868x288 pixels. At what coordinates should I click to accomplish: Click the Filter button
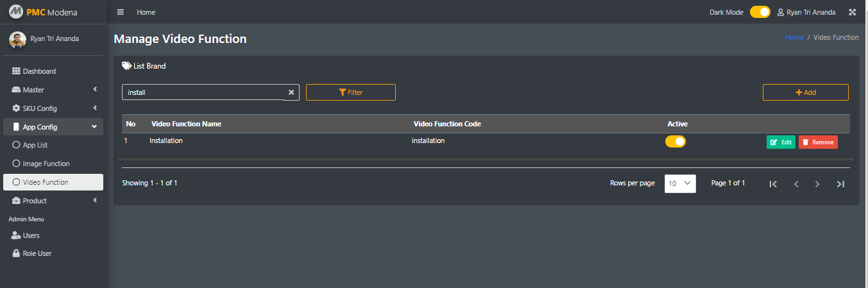(x=351, y=92)
